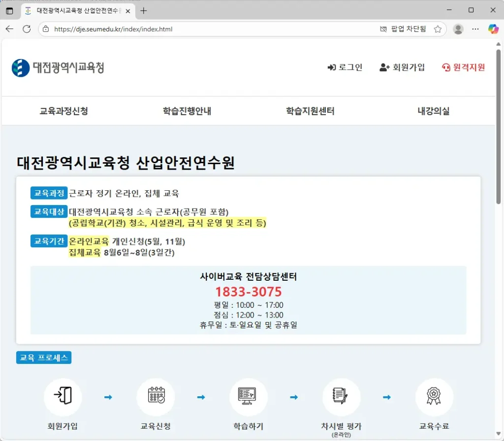Click the arrow between 회원가입 and 교육신청
The image size is (504, 441).
click(x=108, y=397)
